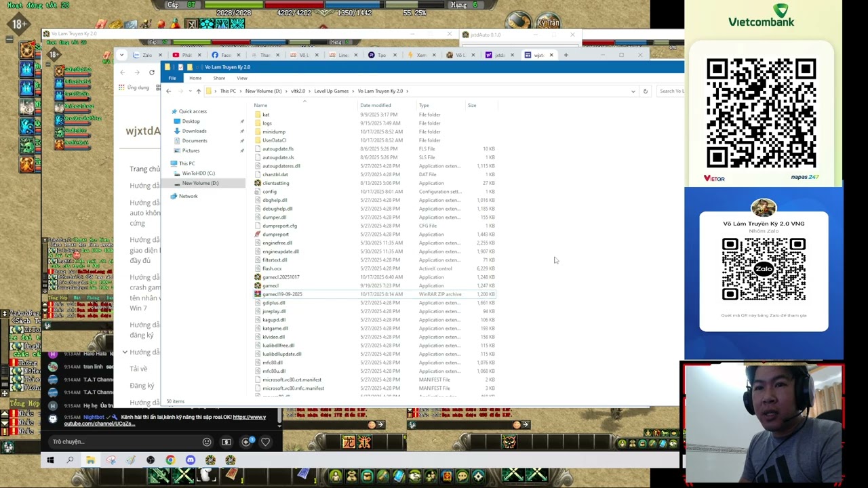Switch to the Facebook browser tab
The height and width of the screenshot is (488, 868).
pyautogui.click(x=226, y=55)
